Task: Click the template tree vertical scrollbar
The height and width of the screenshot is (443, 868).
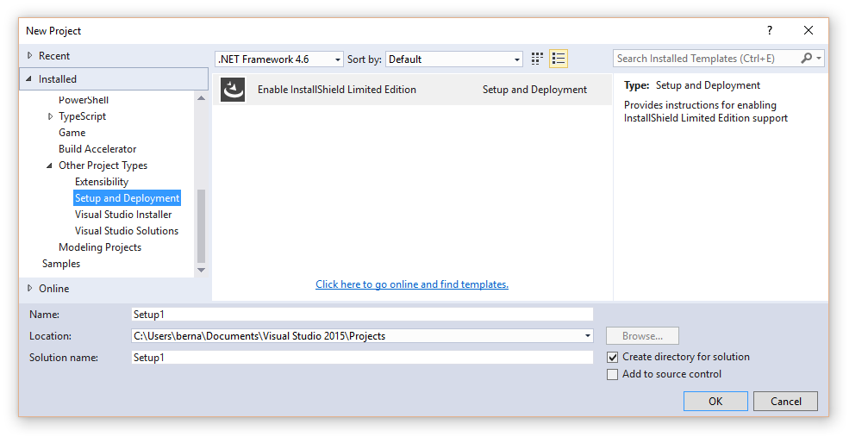Action: (x=202, y=224)
